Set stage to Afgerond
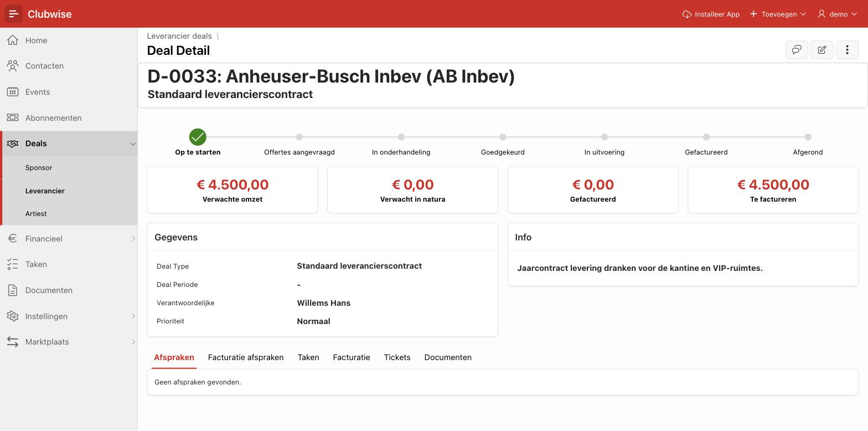The image size is (868, 431). pyautogui.click(x=808, y=137)
